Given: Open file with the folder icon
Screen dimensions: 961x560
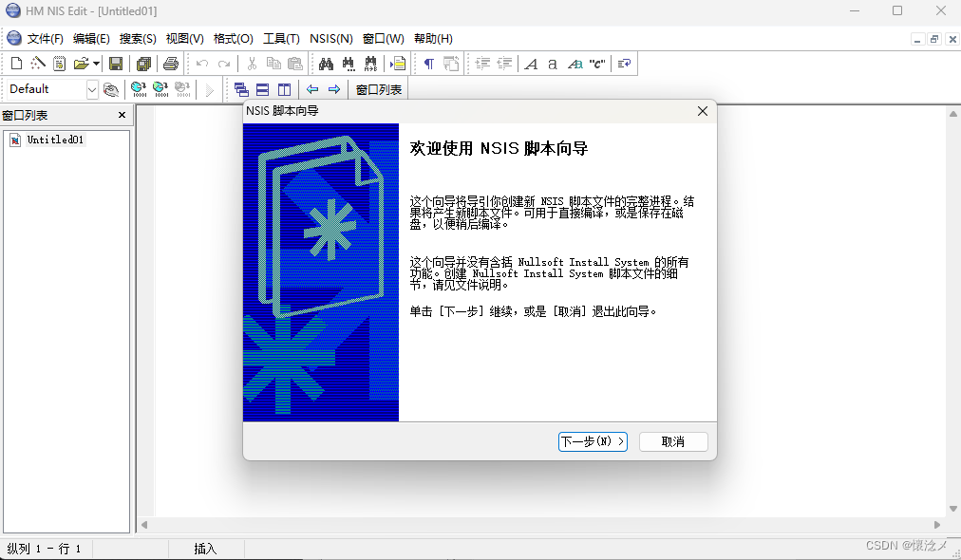Looking at the screenshot, I should pos(81,63).
